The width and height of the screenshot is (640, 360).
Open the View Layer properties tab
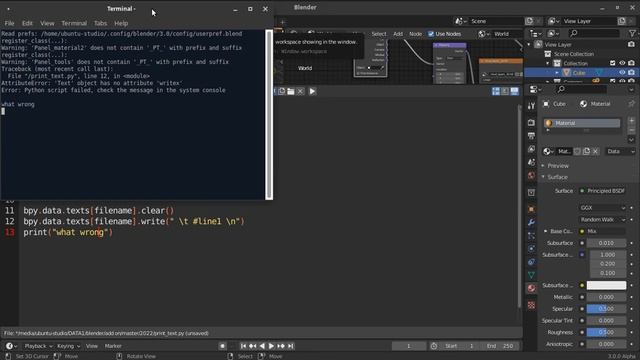tap(531, 149)
